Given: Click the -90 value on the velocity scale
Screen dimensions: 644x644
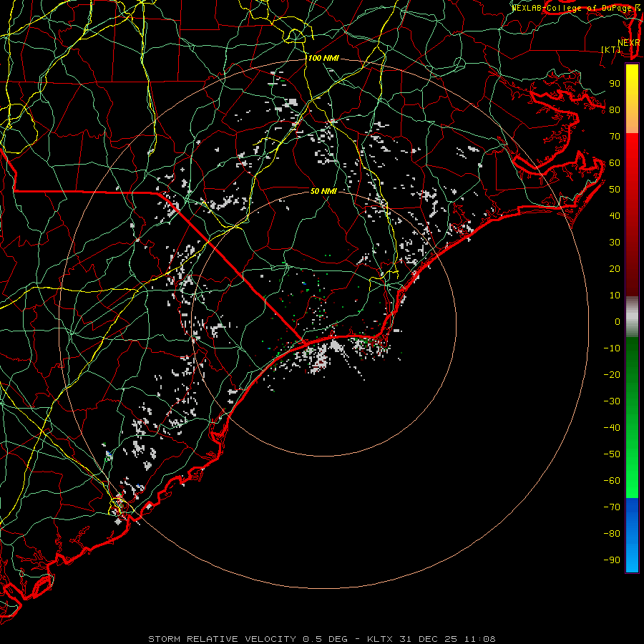Looking at the screenshot, I should (612, 560).
